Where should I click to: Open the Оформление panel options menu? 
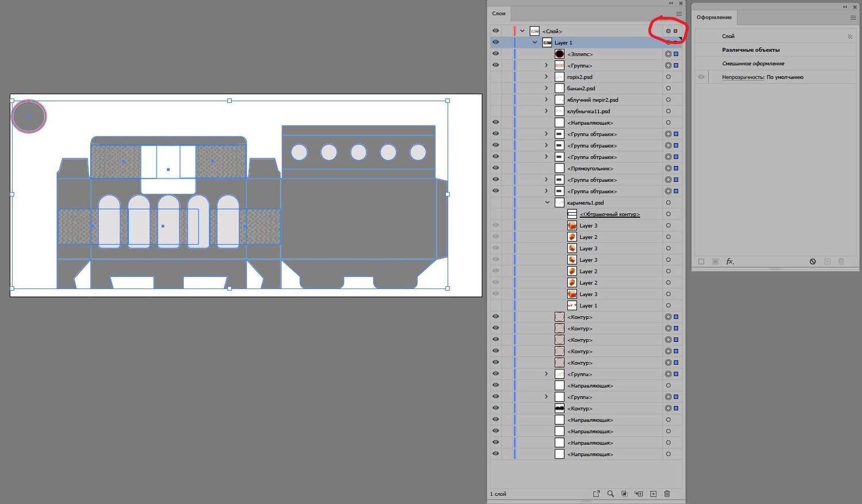[x=853, y=18]
